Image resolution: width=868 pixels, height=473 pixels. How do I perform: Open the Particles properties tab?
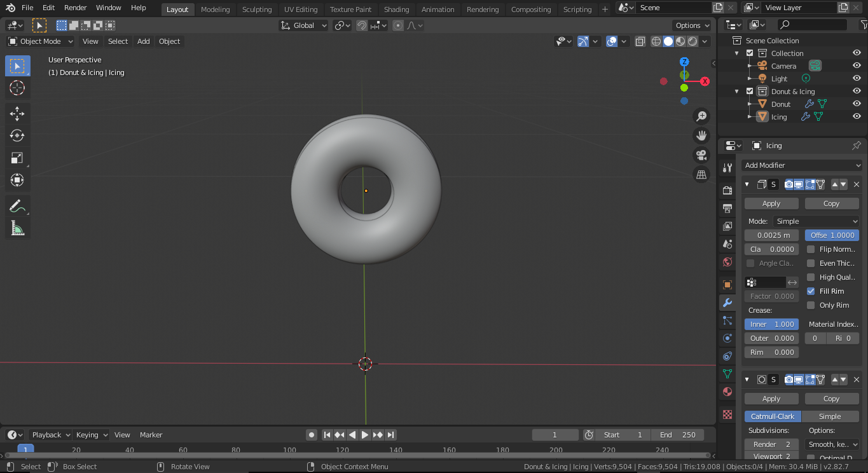click(x=728, y=320)
